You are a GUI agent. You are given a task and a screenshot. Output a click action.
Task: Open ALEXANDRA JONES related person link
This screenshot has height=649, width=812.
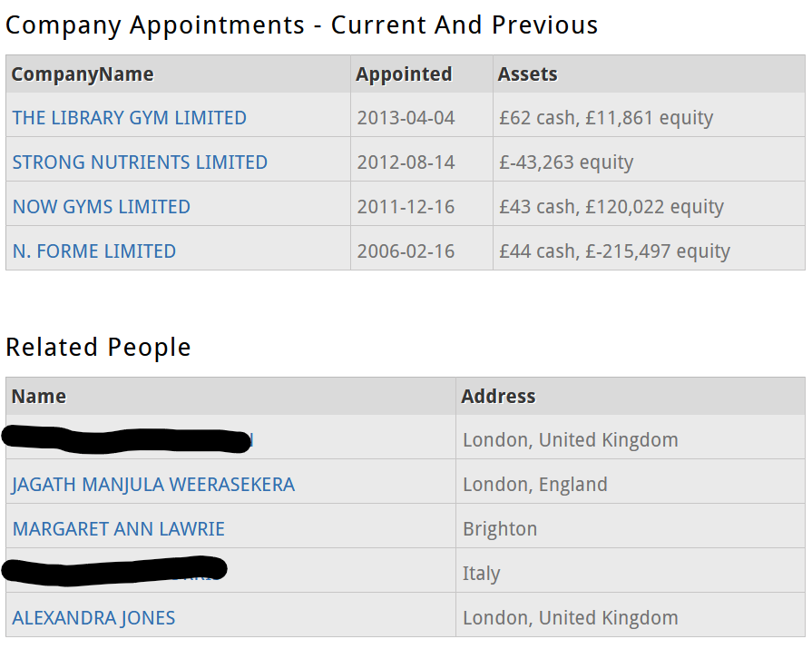pyautogui.click(x=93, y=618)
